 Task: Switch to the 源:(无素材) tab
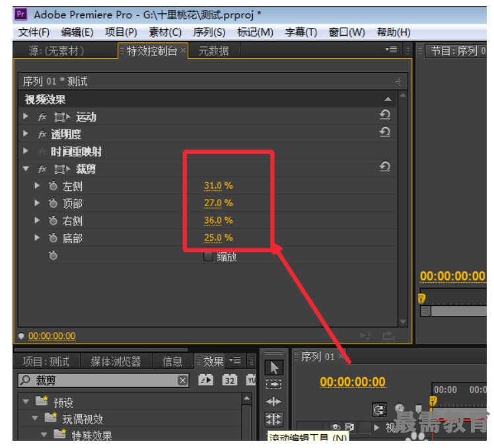tap(56, 51)
